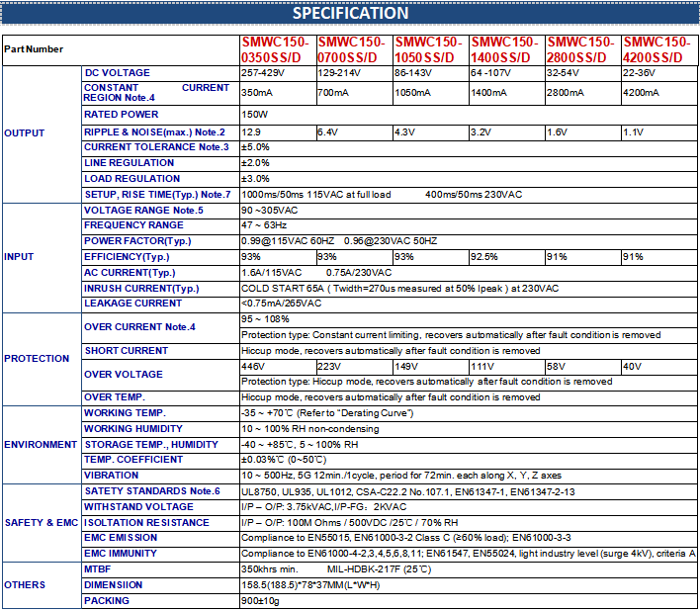Click the SPECIFICATION title banner
Image resolution: width=700 pixels, height=611 pixels.
point(350,13)
